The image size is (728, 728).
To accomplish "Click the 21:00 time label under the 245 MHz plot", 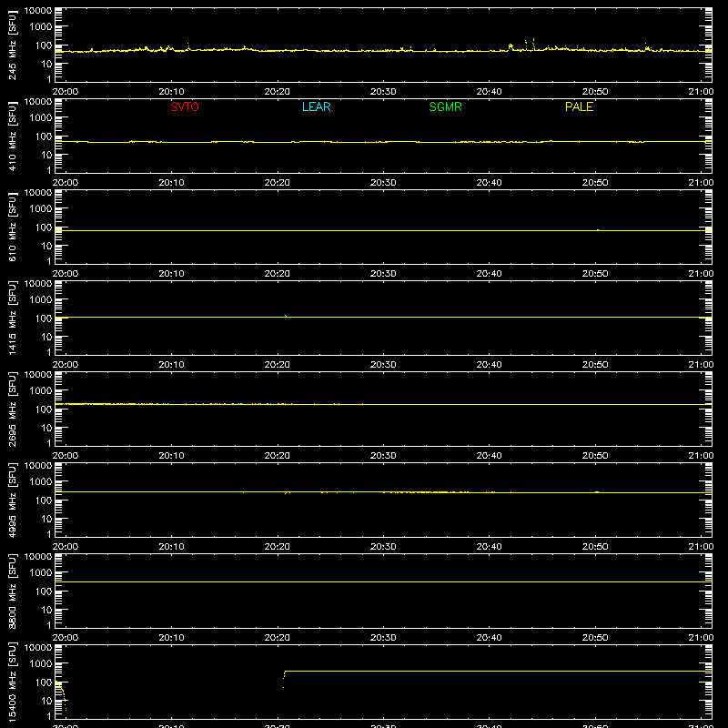I will click(x=701, y=92).
